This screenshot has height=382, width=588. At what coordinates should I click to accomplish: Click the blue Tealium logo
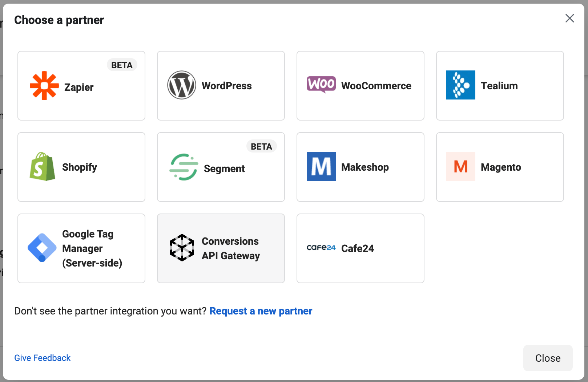tap(460, 85)
